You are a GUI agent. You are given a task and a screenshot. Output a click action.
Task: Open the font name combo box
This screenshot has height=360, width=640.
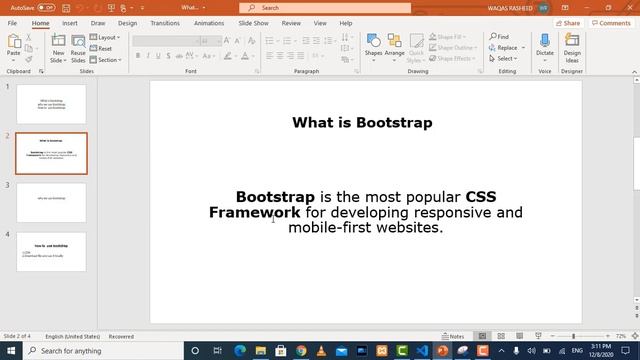click(x=166, y=41)
